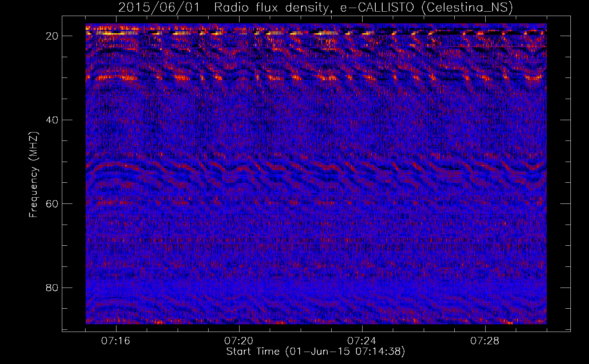Click the 20 frequency tick label
The width and height of the screenshot is (589, 364).
[x=52, y=36]
